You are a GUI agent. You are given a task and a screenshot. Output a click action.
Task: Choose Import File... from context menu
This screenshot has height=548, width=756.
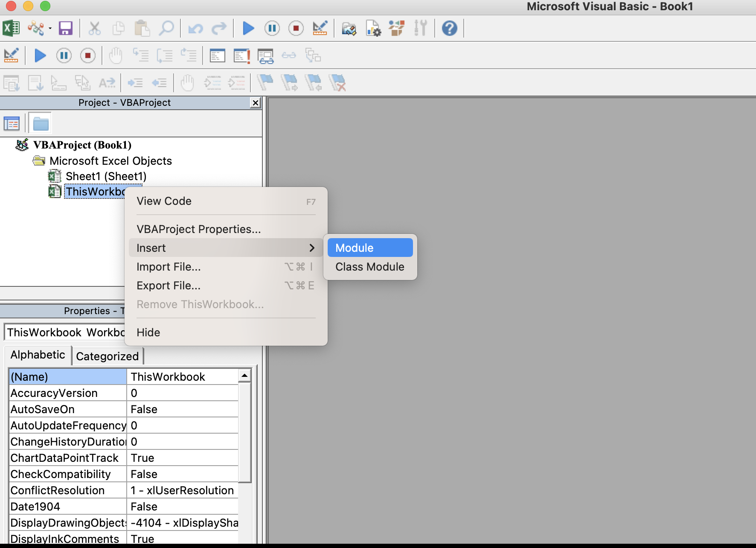pyautogui.click(x=226, y=267)
